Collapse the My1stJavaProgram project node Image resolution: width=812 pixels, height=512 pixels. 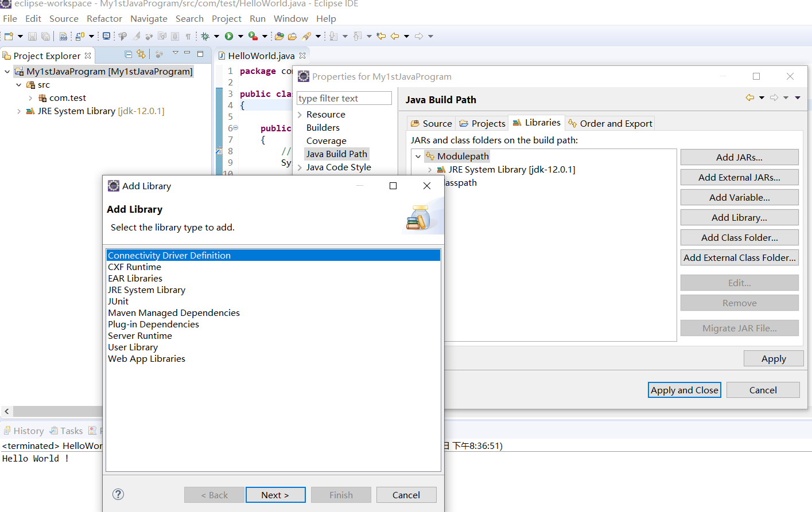pos(7,72)
